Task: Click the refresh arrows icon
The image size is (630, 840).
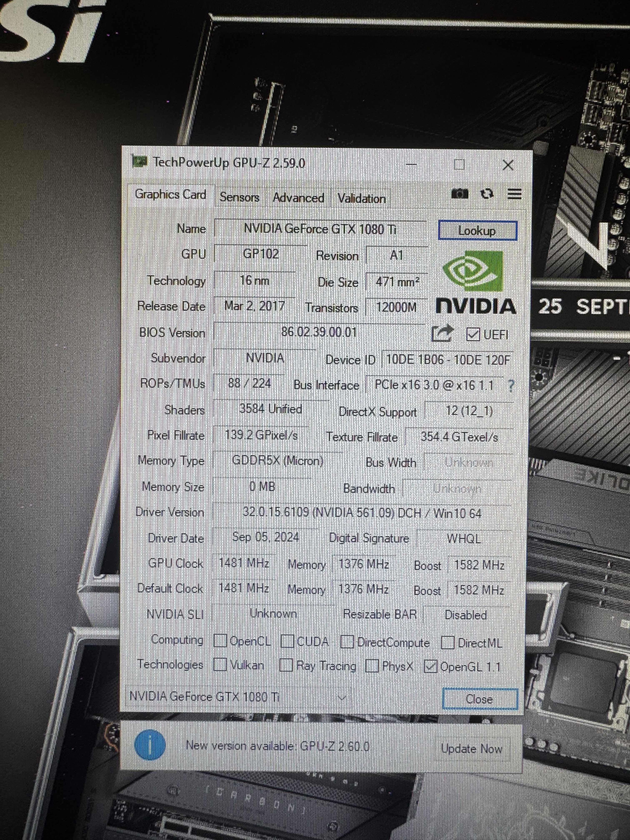Action: pos(487,194)
